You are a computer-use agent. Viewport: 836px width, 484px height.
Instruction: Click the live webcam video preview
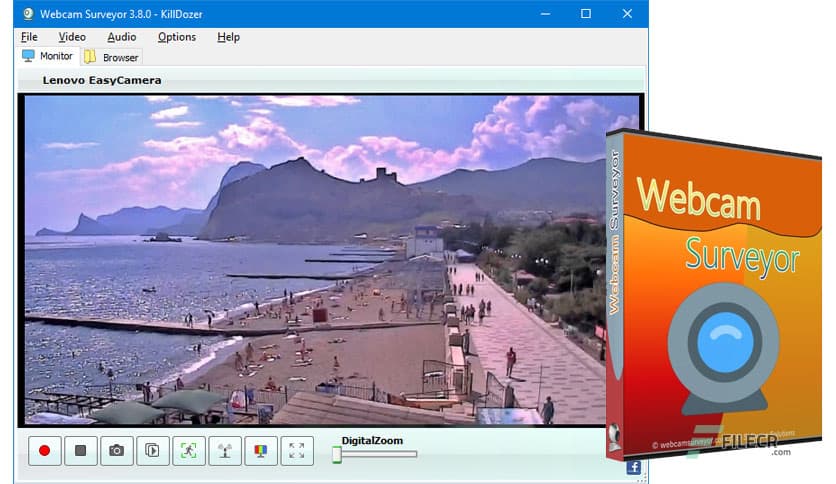click(331, 260)
